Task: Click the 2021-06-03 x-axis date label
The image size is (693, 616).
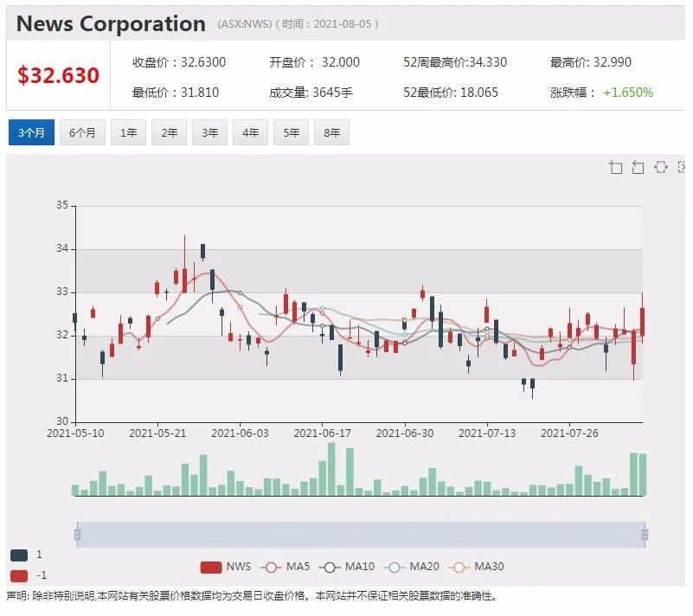Action: [x=240, y=433]
